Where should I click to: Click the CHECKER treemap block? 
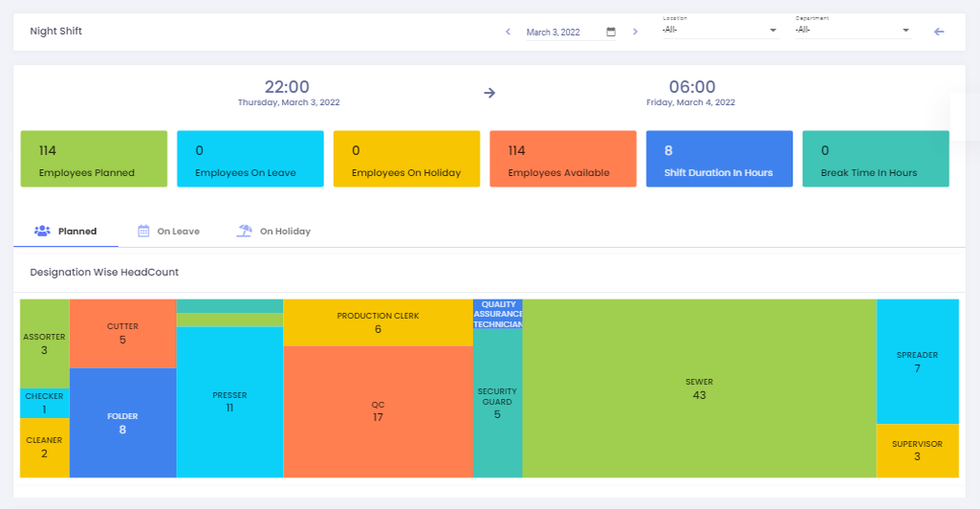click(x=44, y=404)
